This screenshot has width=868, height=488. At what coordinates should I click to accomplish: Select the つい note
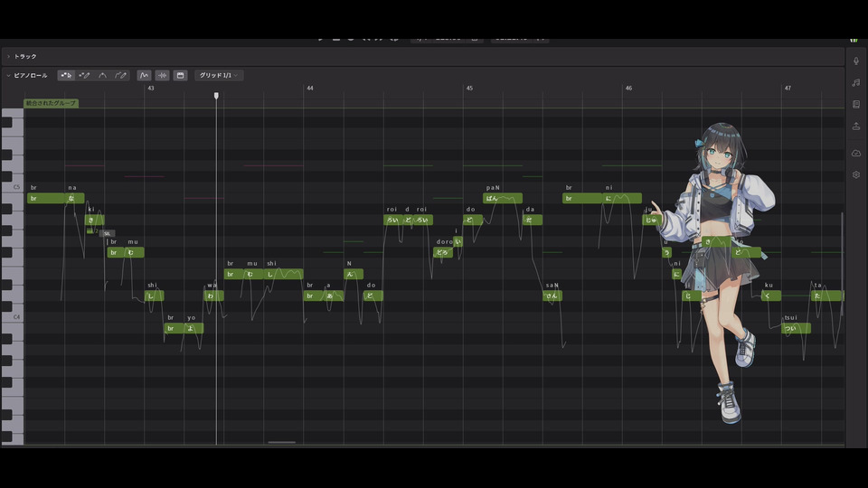coord(796,328)
